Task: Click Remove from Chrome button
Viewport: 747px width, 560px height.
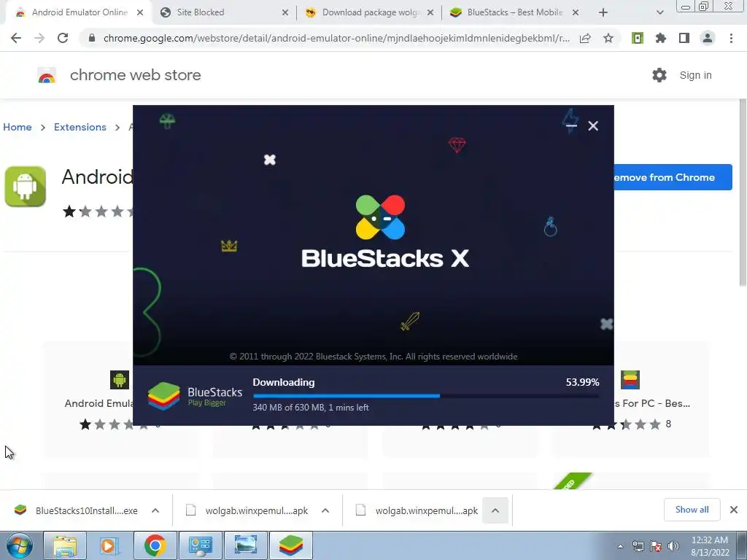Action: click(673, 177)
